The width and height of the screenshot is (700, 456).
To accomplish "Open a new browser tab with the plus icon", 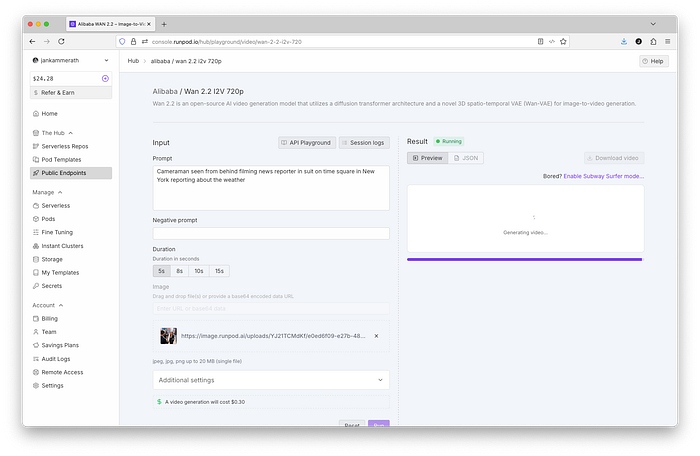I will pos(164,24).
